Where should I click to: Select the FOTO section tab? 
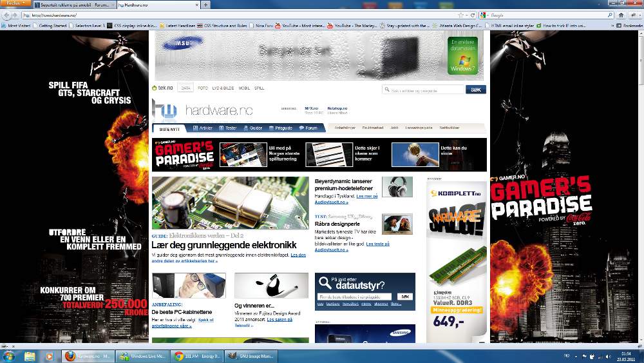point(202,88)
